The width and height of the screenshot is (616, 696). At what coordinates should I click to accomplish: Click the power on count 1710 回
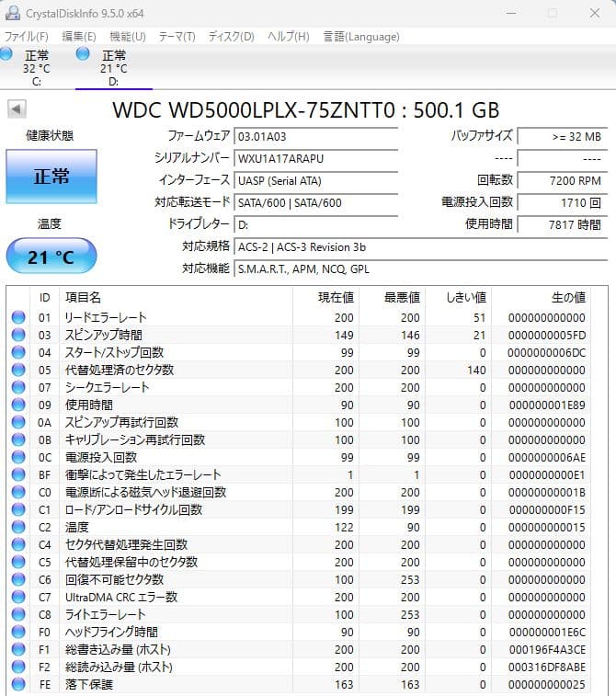(x=563, y=203)
